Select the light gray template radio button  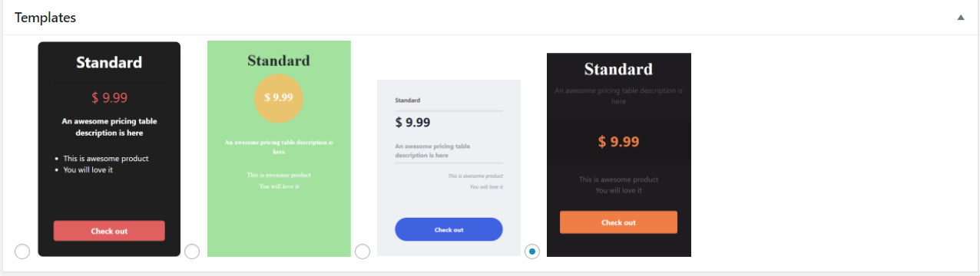tap(363, 251)
